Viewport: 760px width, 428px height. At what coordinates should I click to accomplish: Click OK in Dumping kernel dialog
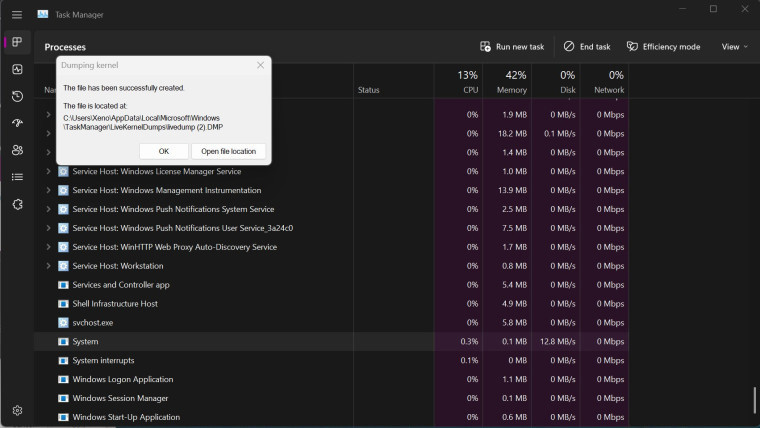tap(164, 151)
